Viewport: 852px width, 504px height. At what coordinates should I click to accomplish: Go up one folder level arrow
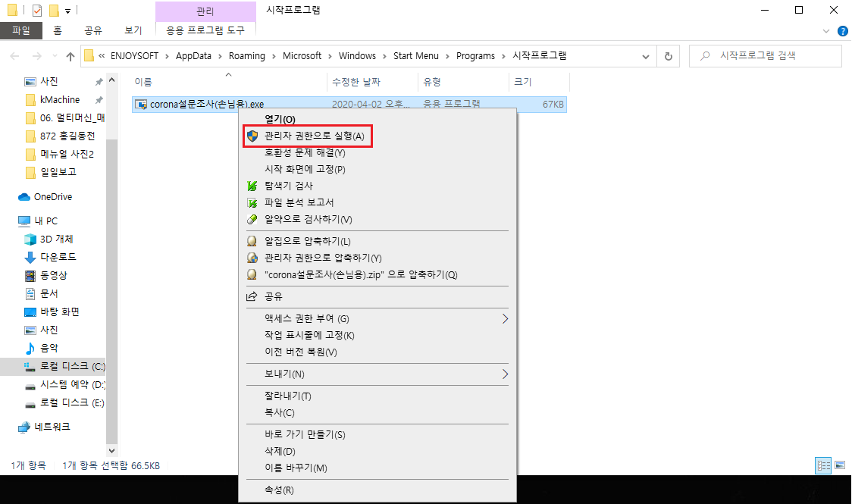(70, 56)
